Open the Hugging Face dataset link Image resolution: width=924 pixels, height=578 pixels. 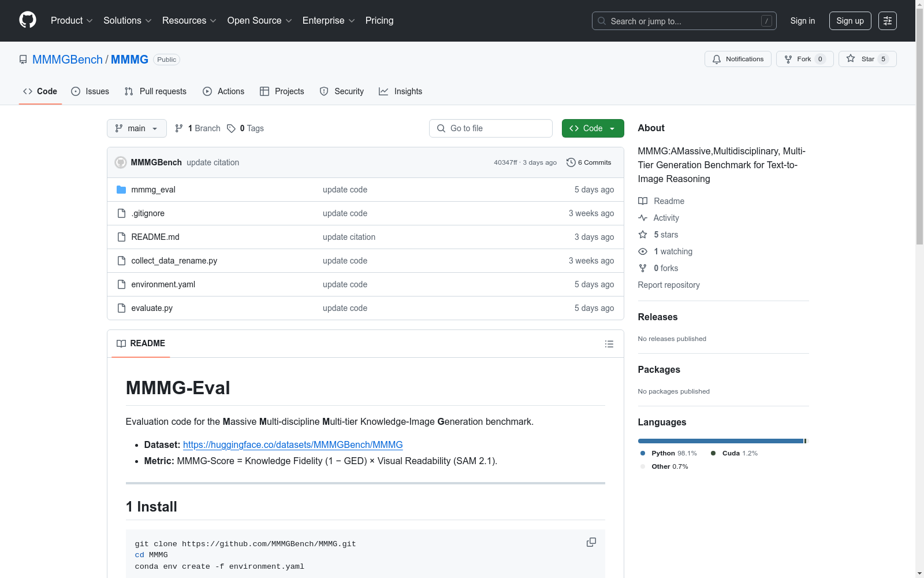pos(293,444)
